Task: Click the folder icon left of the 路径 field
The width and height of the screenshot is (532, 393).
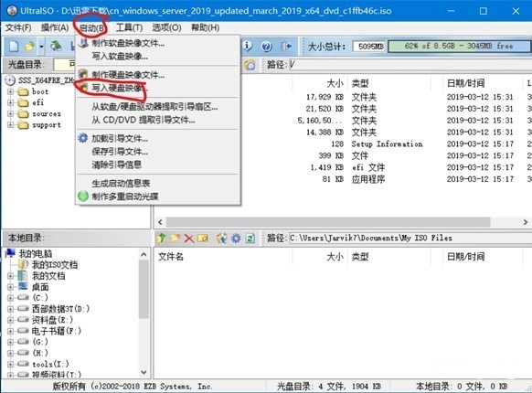Action: (250, 65)
